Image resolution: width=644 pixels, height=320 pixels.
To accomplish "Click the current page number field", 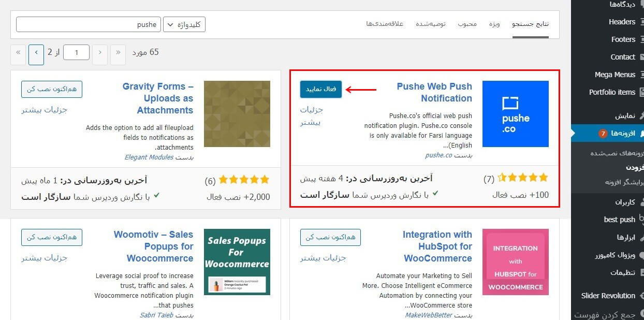I will click(x=76, y=52).
